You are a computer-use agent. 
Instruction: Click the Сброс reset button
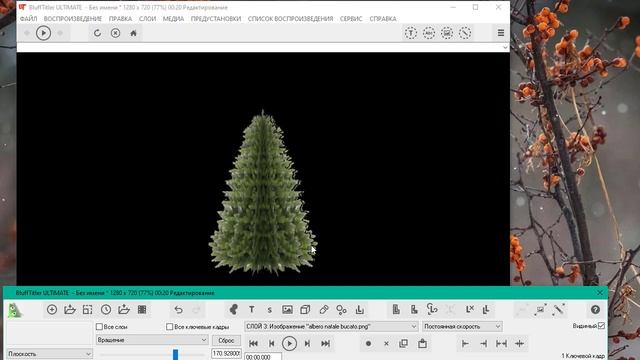coord(226,340)
